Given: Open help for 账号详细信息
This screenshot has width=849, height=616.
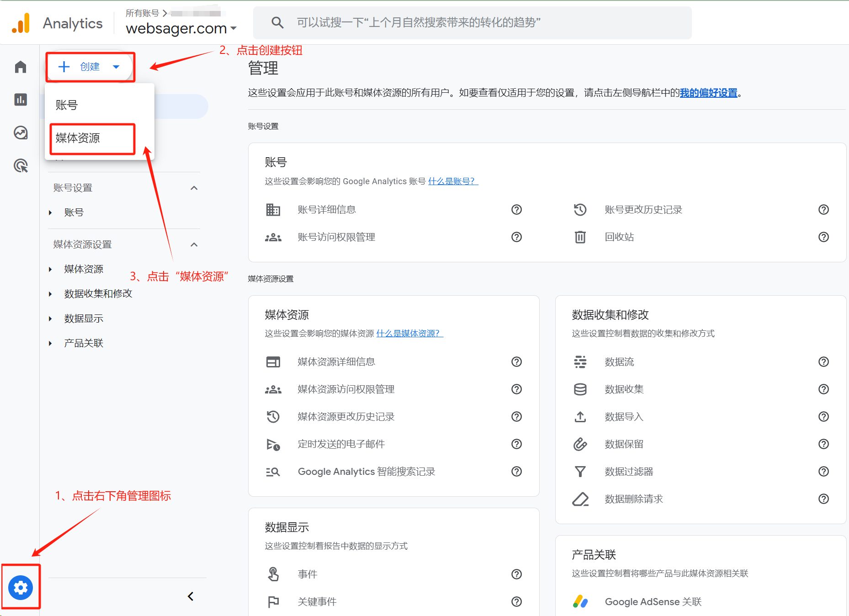Looking at the screenshot, I should [x=517, y=210].
